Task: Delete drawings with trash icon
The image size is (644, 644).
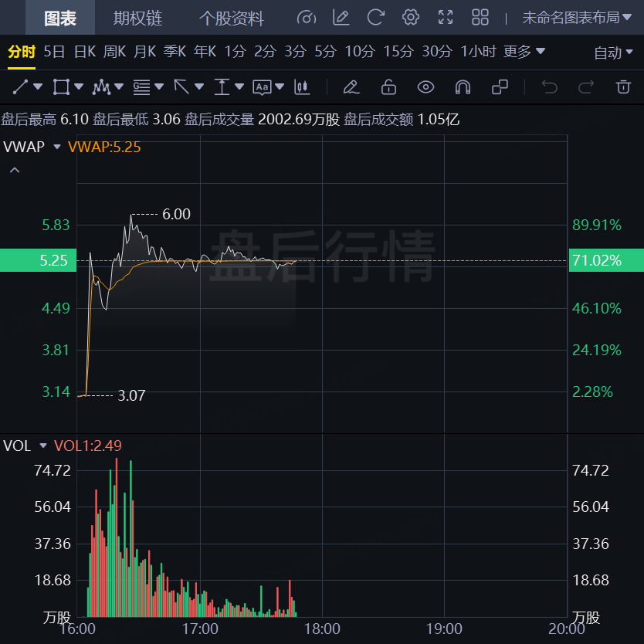Action: (623, 87)
